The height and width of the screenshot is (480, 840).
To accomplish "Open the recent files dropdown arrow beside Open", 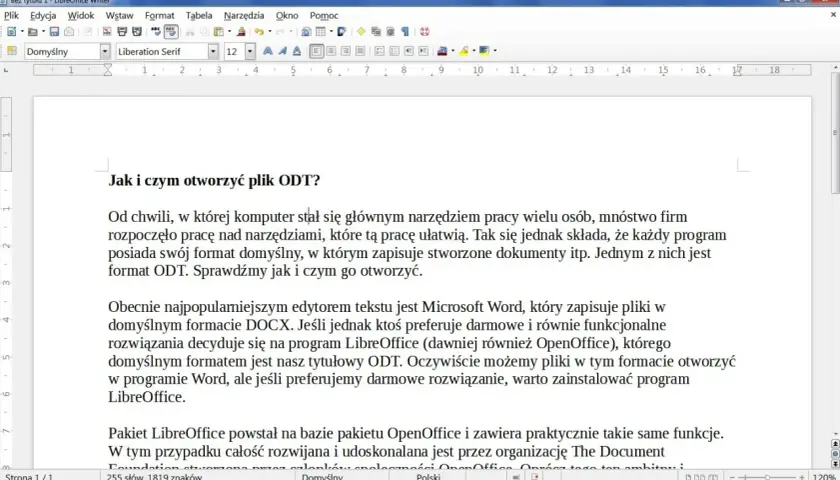I will pos(43,32).
